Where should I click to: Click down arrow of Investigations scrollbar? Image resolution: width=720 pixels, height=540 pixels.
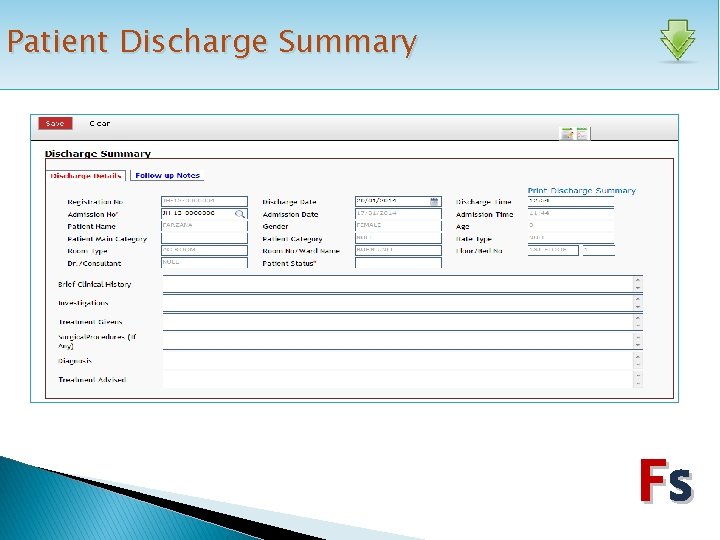coord(638,307)
